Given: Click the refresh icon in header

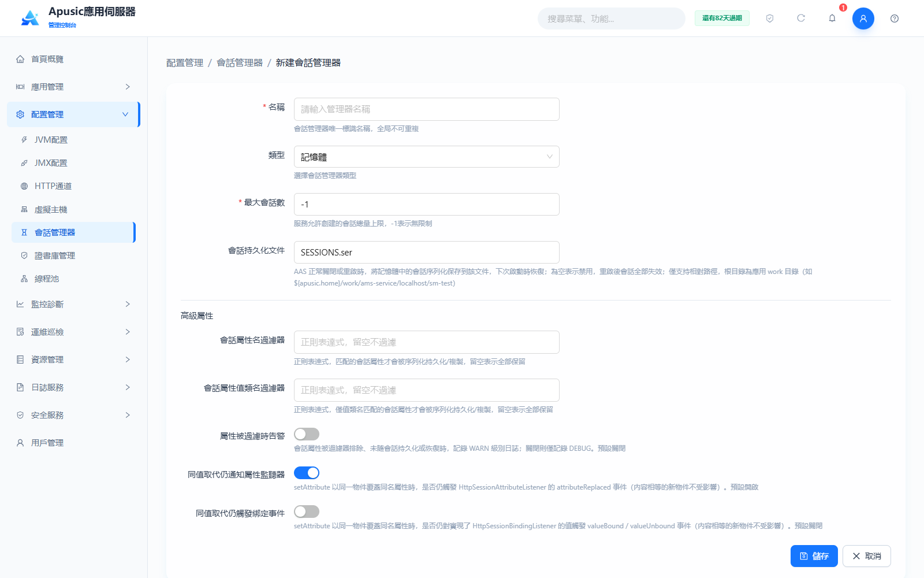Looking at the screenshot, I should (x=801, y=18).
